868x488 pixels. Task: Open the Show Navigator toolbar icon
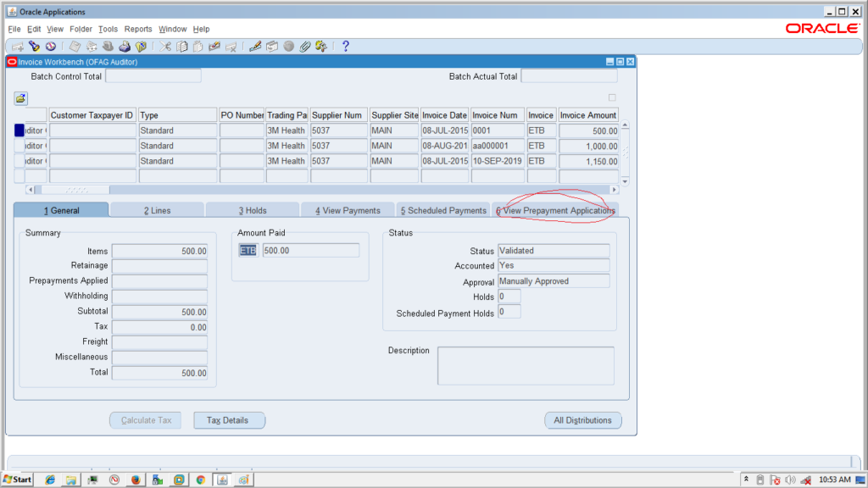click(50, 47)
